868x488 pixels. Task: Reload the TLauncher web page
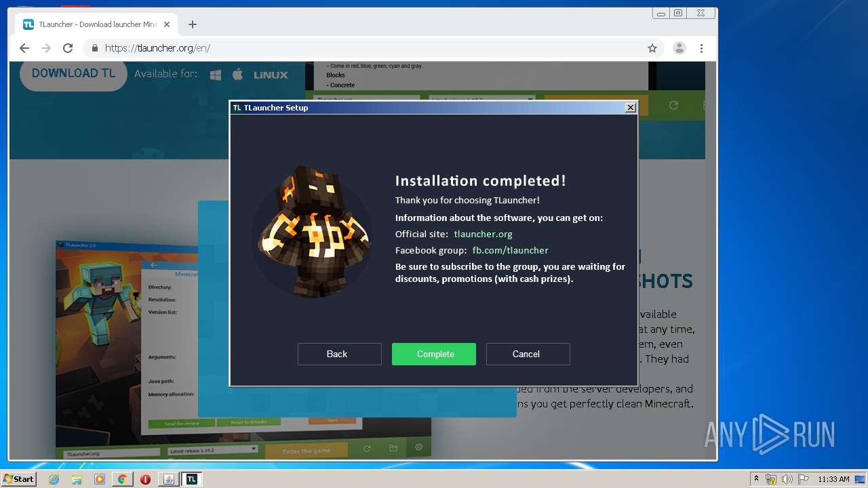point(68,48)
